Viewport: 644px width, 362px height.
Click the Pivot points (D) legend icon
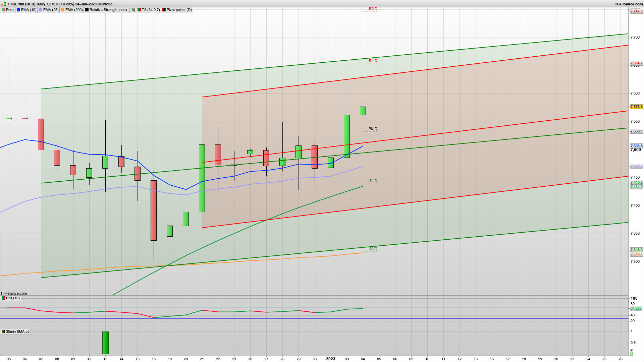(x=164, y=10)
